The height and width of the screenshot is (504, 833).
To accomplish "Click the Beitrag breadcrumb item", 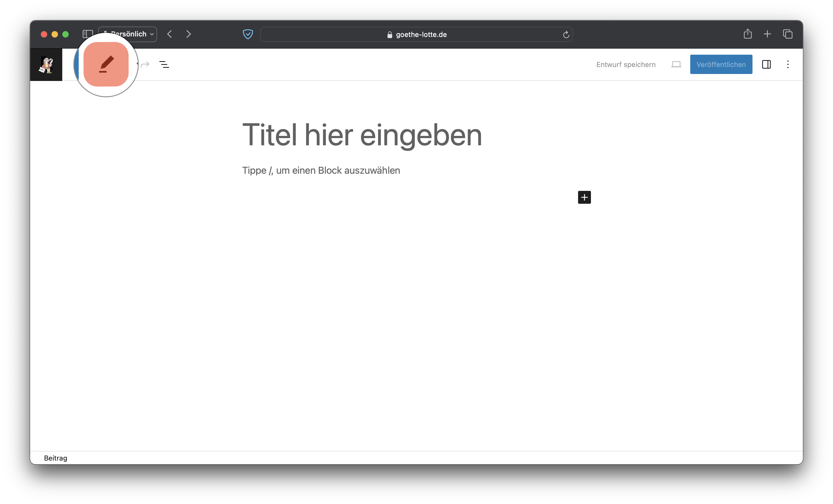I will [x=56, y=458].
